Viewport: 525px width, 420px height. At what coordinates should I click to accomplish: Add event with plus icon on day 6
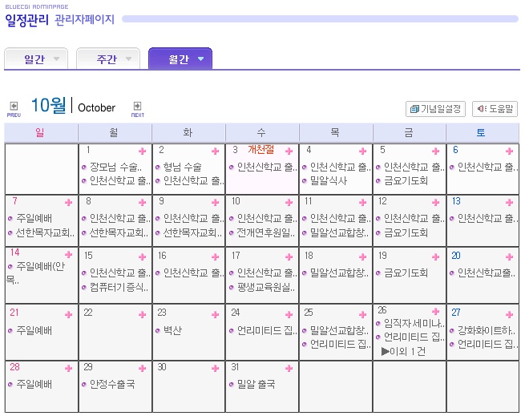point(509,151)
